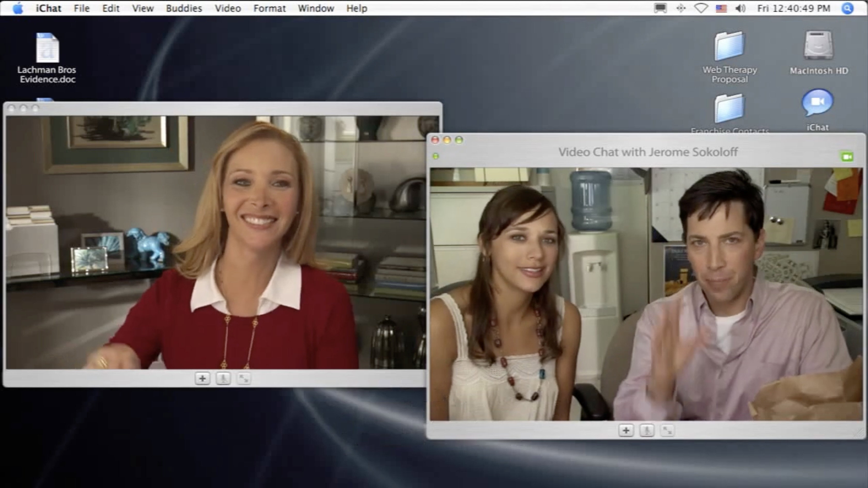Viewport: 868px width, 488px height.
Task: Open the View menu
Action: click(x=143, y=8)
